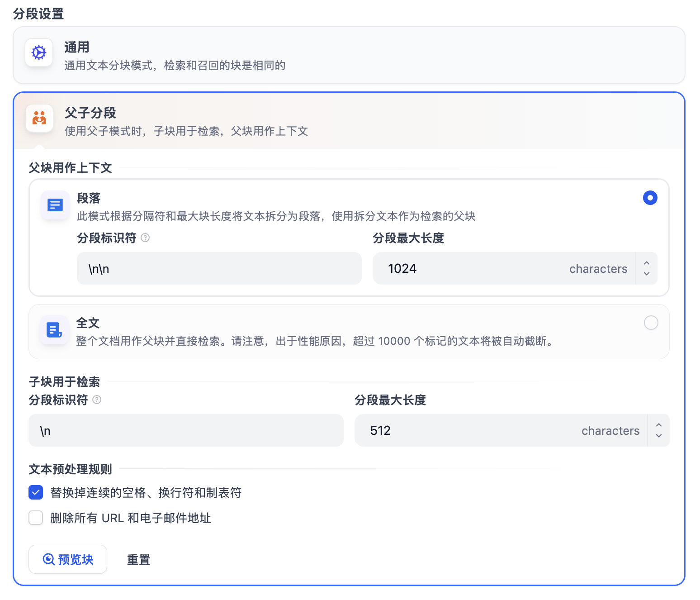Viewport: 700px width, 600px height.
Task: Choose the 通用 chunking mode card
Action: (349, 55)
